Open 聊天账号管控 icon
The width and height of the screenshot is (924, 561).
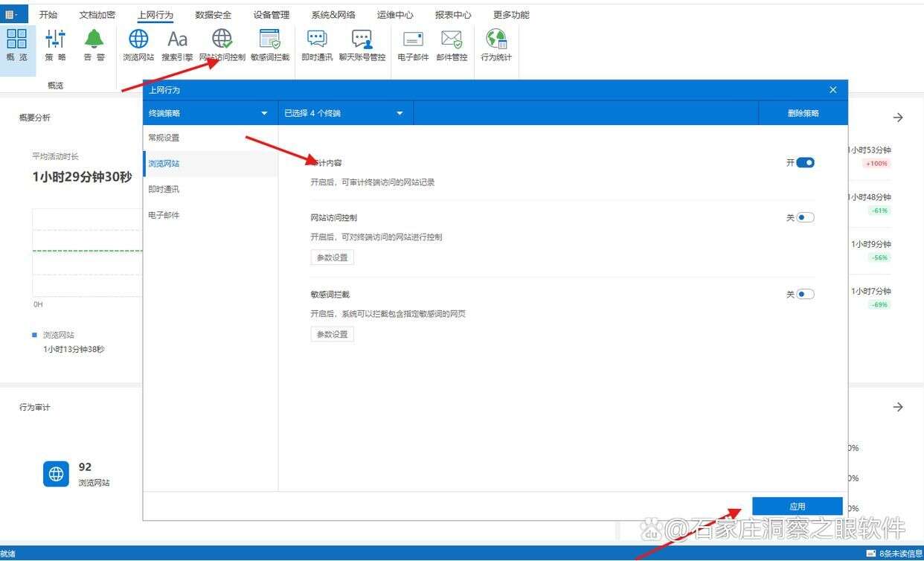pos(362,39)
